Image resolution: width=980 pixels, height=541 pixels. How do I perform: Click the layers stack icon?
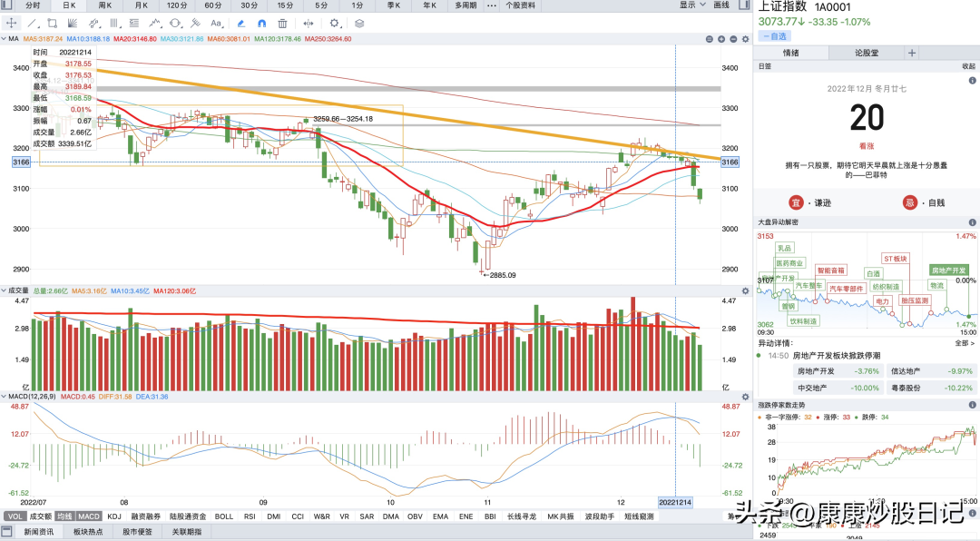pos(359,23)
